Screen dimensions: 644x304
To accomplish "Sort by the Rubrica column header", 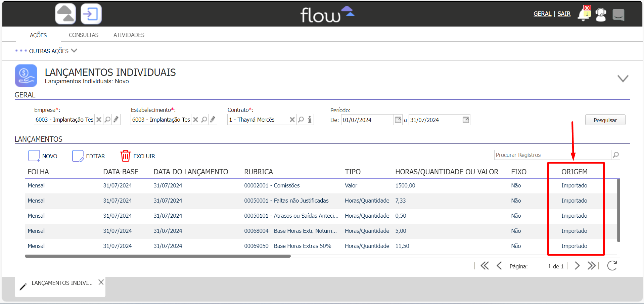I will pyautogui.click(x=259, y=172).
